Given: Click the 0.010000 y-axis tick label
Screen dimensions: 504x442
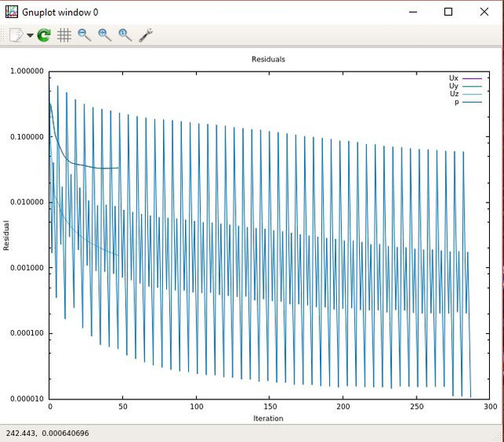Looking at the screenshot, I should point(27,202).
